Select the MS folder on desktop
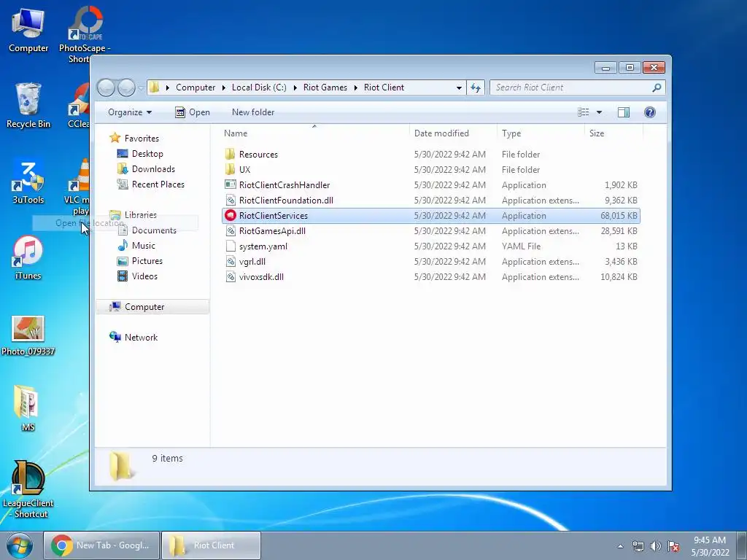 click(x=27, y=408)
